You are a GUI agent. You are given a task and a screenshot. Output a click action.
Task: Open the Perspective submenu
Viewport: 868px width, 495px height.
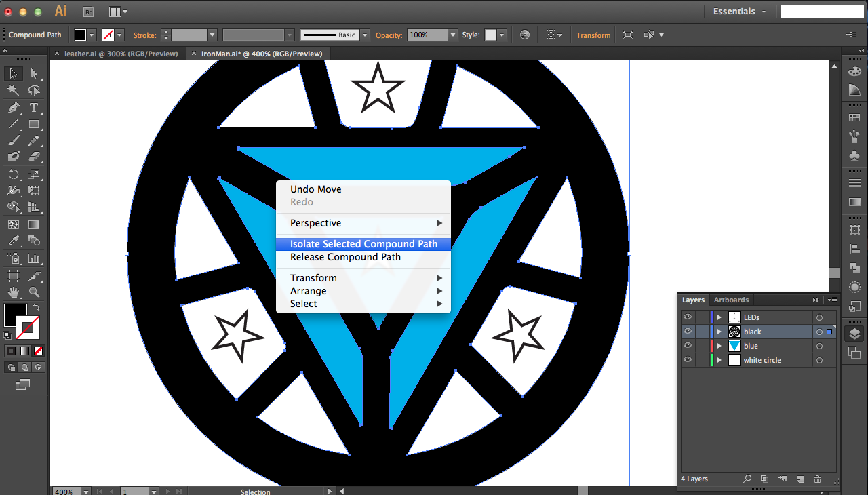click(363, 223)
